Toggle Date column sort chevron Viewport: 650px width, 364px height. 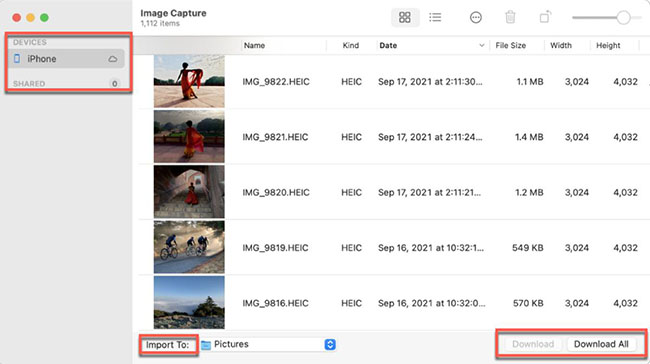coord(481,46)
